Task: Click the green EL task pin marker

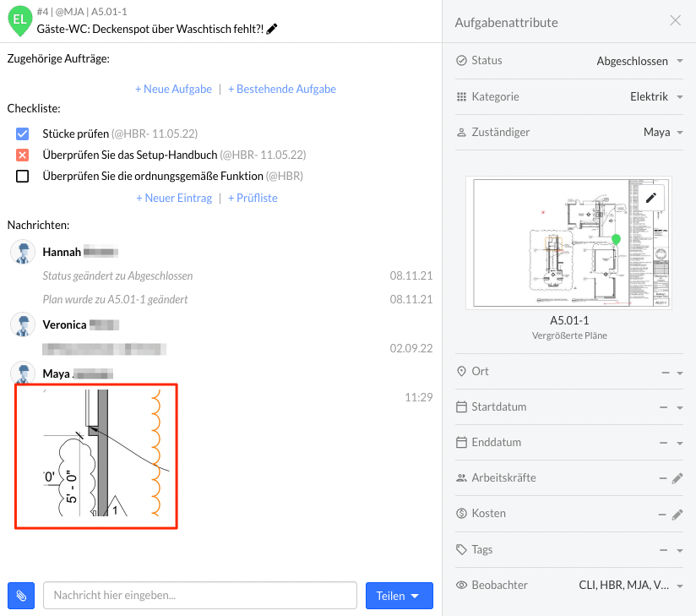Action: pyautogui.click(x=19, y=20)
